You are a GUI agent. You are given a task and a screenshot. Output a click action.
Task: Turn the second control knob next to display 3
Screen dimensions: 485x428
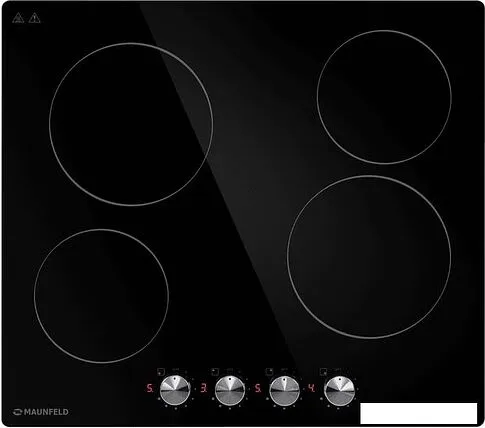230,390
